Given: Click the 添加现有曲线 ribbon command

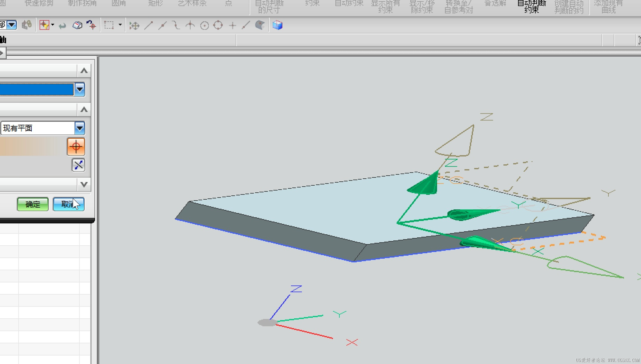Looking at the screenshot, I should pos(608,7).
